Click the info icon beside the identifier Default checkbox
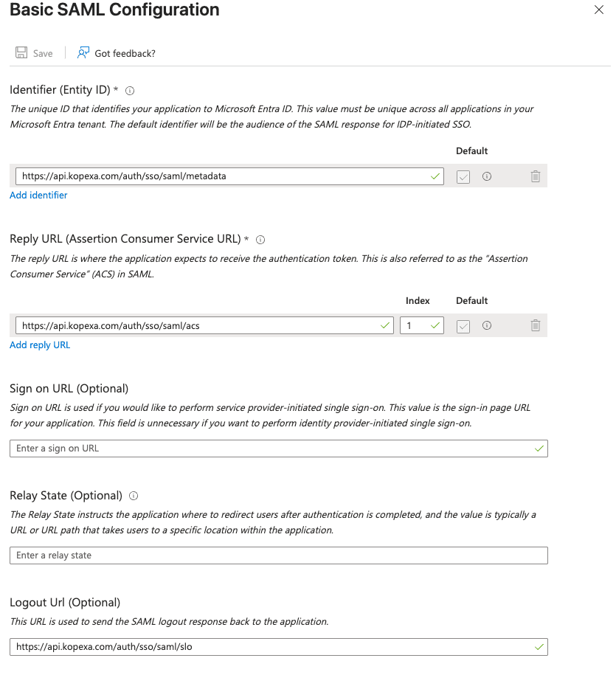 click(486, 176)
